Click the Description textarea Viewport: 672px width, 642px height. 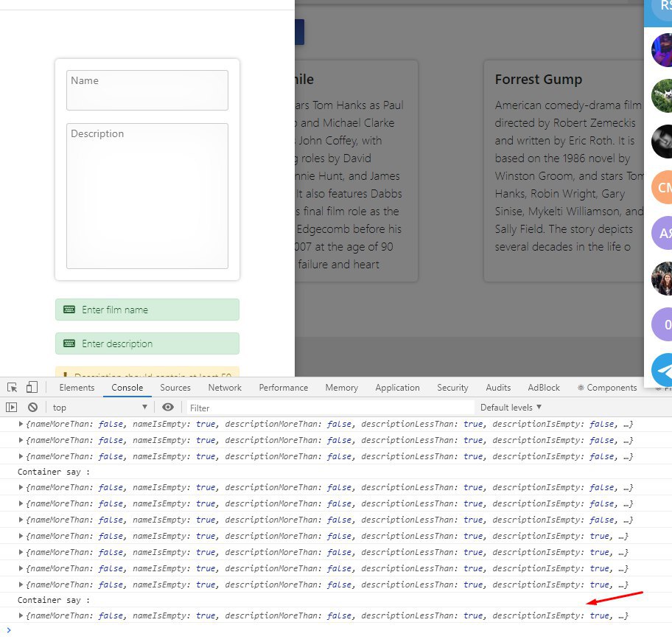coord(147,196)
